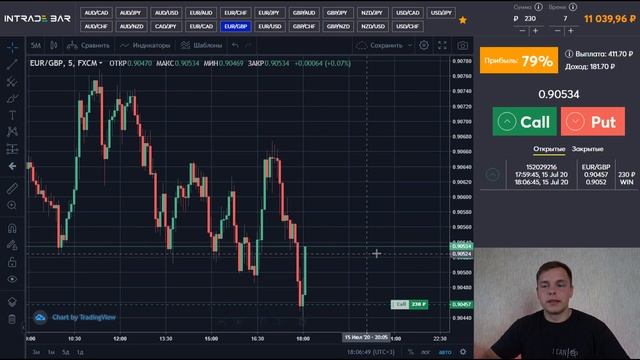This screenshot has height=360, width=640.
Task: Switch to the Открытые trades tab
Action: [549, 149]
